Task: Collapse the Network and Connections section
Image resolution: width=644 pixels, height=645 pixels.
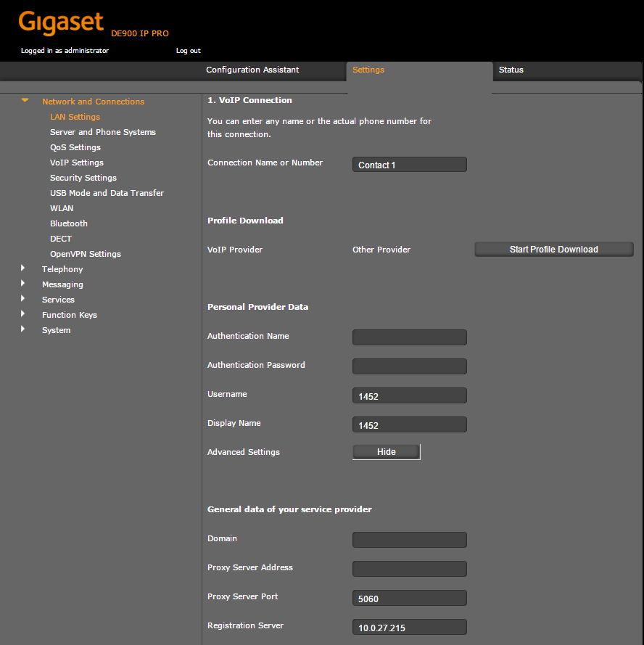Action: [25, 101]
